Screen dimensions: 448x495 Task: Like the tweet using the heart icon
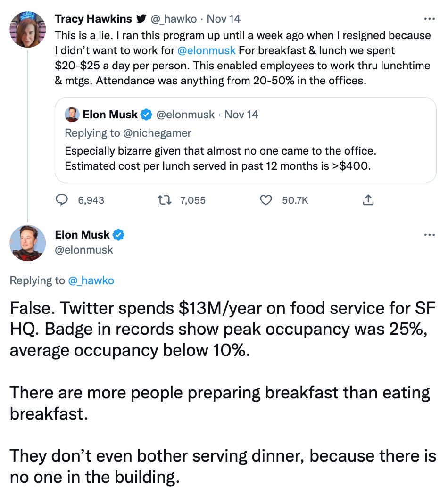(x=266, y=200)
